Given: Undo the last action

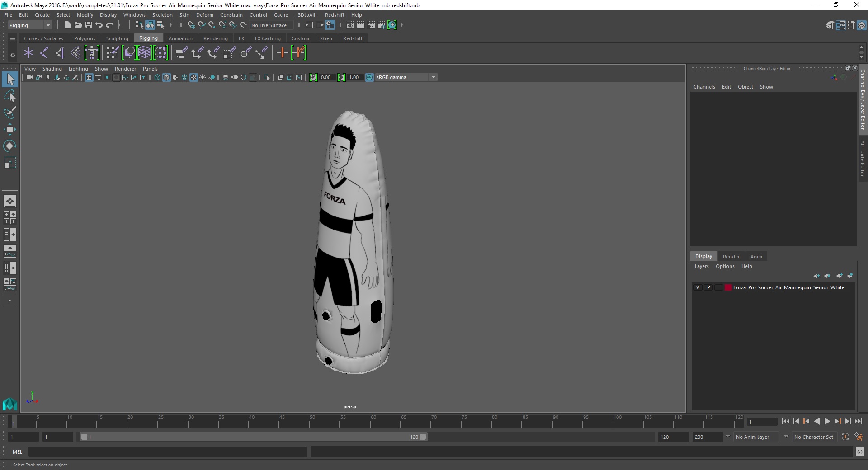Looking at the screenshot, I should tap(99, 25).
